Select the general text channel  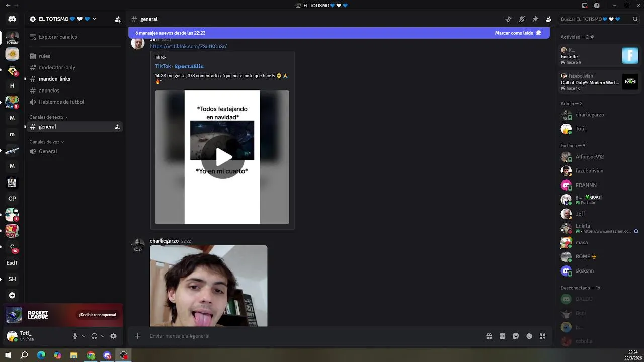point(74,127)
